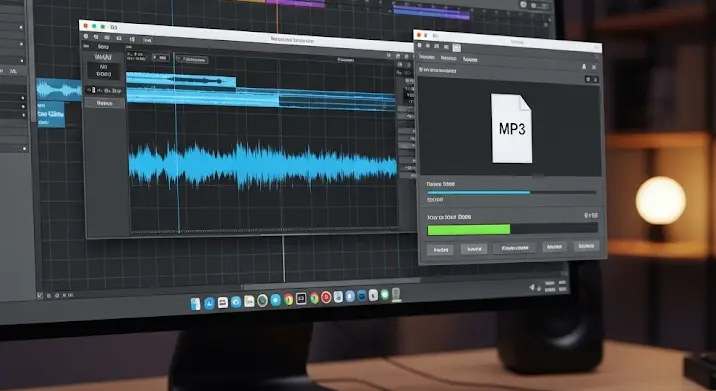
Task: Click the widest middle button below green bar
Action: tap(515, 248)
